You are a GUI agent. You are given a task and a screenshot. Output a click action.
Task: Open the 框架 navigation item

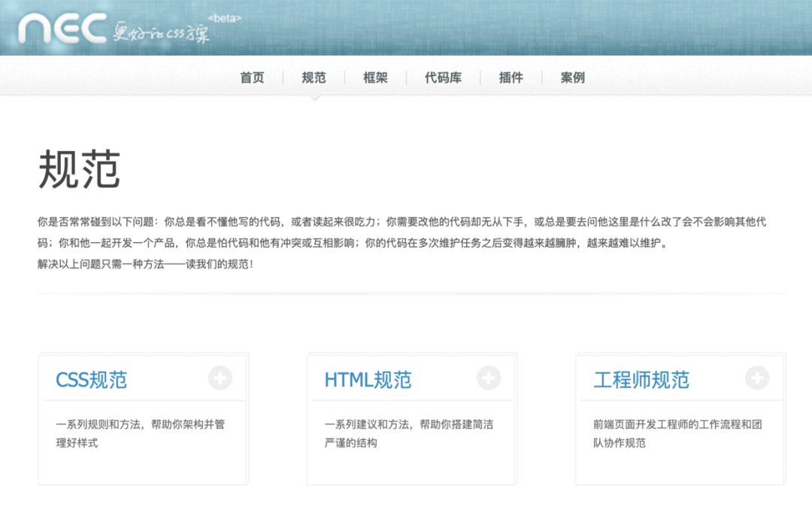[375, 77]
